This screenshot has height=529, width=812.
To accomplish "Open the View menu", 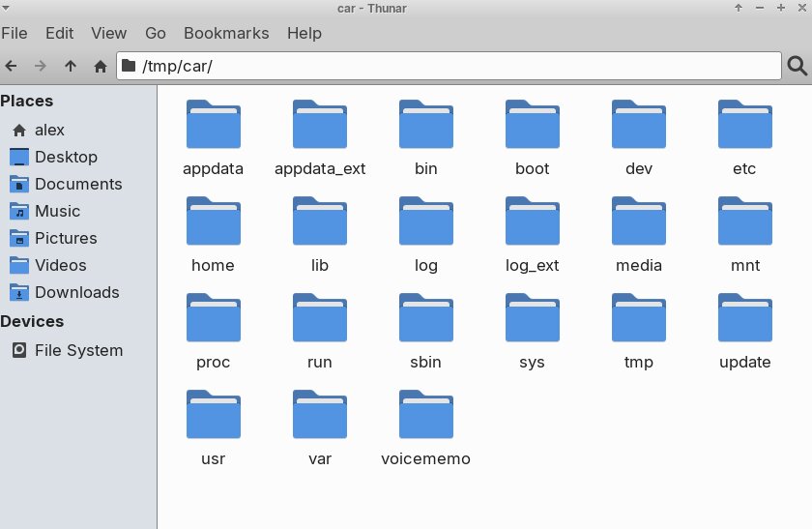I will pos(109,33).
